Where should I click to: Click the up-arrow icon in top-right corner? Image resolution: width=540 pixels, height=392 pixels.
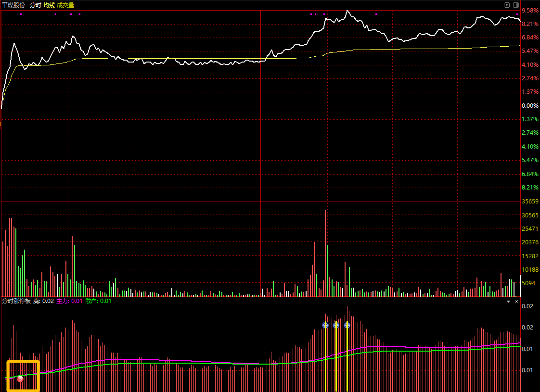(507, 5)
